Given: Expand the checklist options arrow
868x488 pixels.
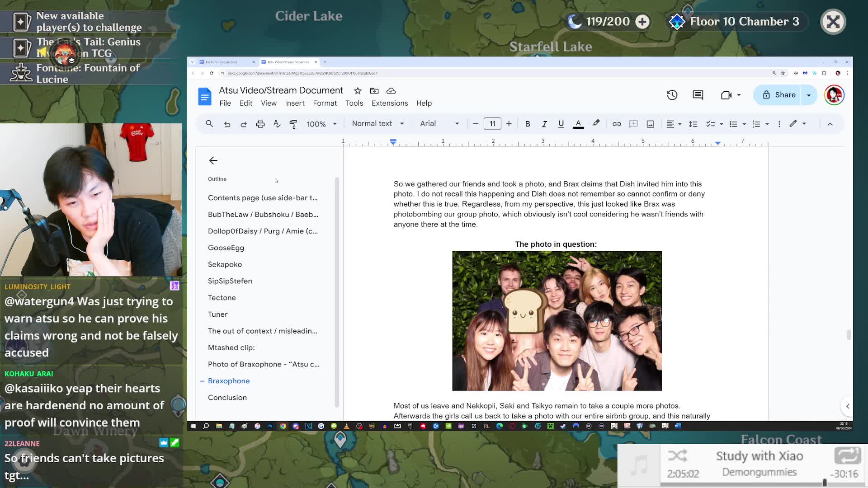Looking at the screenshot, I should [x=721, y=124].
